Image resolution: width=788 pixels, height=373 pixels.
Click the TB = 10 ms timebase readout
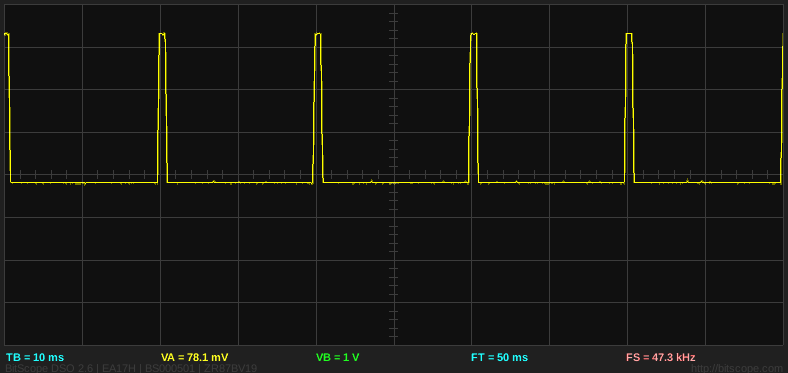pyautogui.click(x=35, y=358)
